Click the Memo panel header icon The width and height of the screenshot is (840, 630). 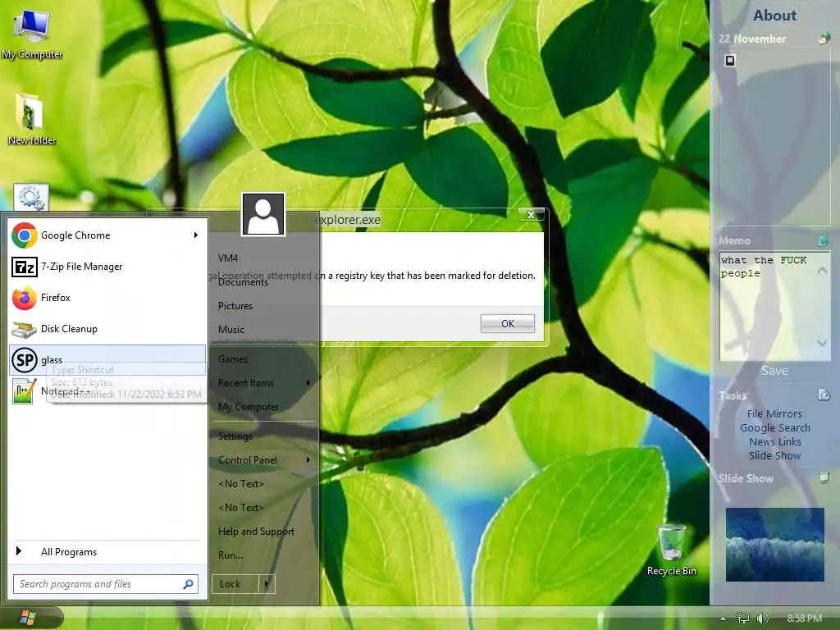click(x=824, y=240)
